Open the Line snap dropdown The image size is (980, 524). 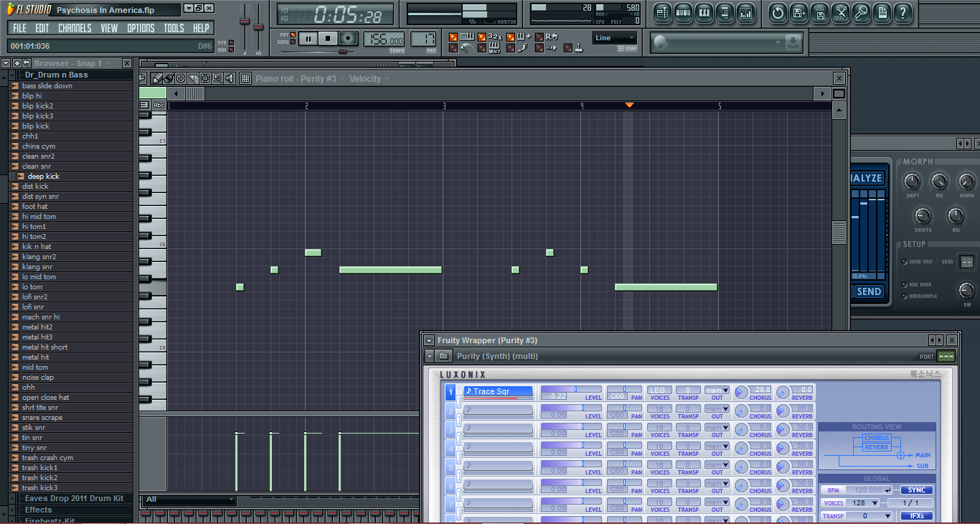615,38
